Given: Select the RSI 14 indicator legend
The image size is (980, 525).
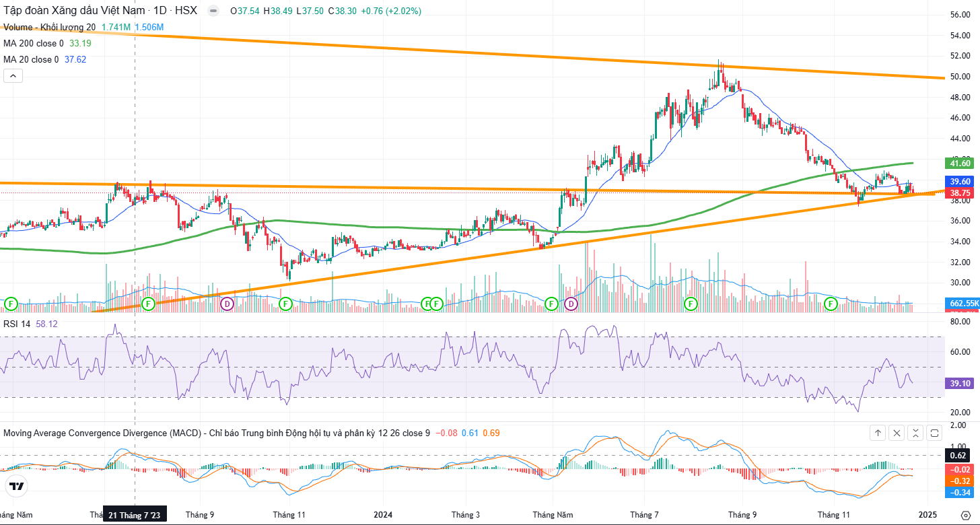Looking at the screenshot, I should coord(17,324).
